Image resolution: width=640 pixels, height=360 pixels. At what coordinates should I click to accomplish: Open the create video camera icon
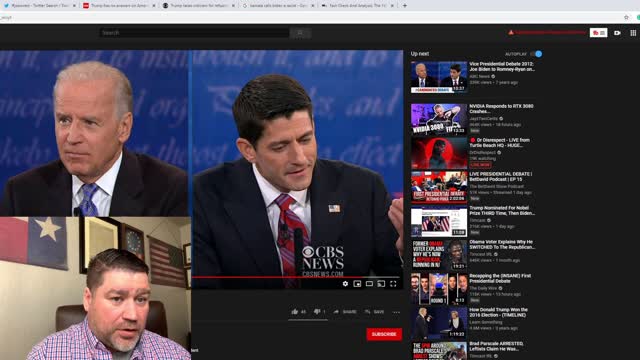(x=617, y=33)
